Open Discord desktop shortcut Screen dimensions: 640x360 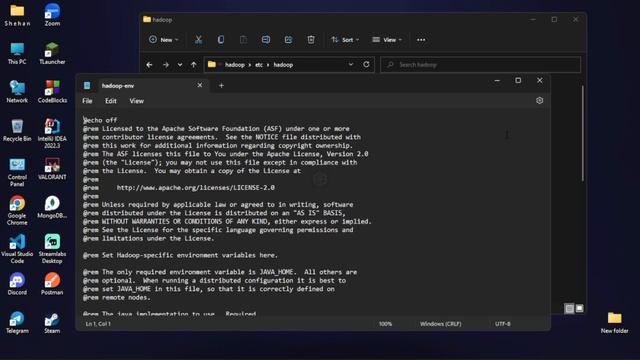pyautogui.click(x=17, y=284)
